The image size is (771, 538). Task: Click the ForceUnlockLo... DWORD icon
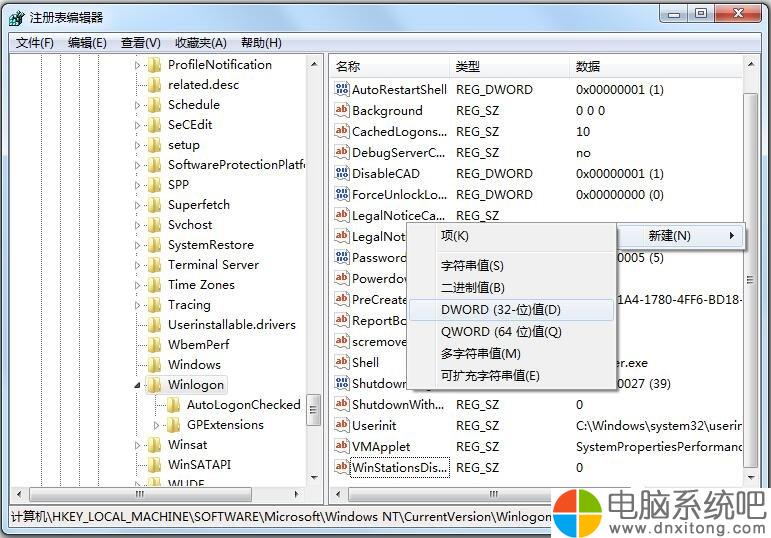tap(342, 194)
